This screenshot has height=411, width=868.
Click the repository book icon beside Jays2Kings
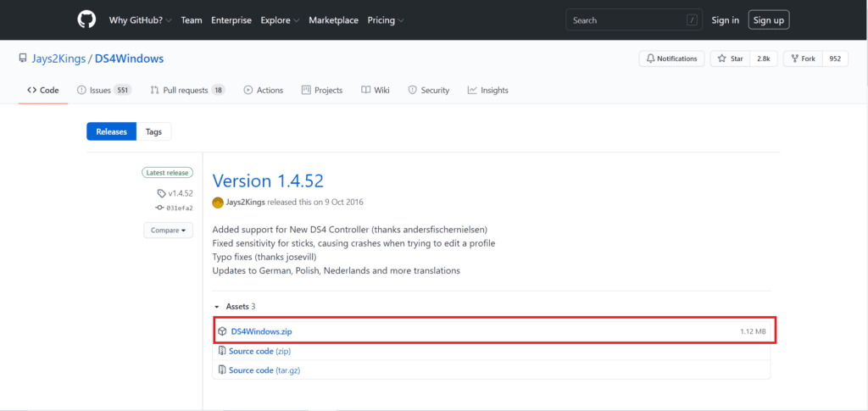23,58
